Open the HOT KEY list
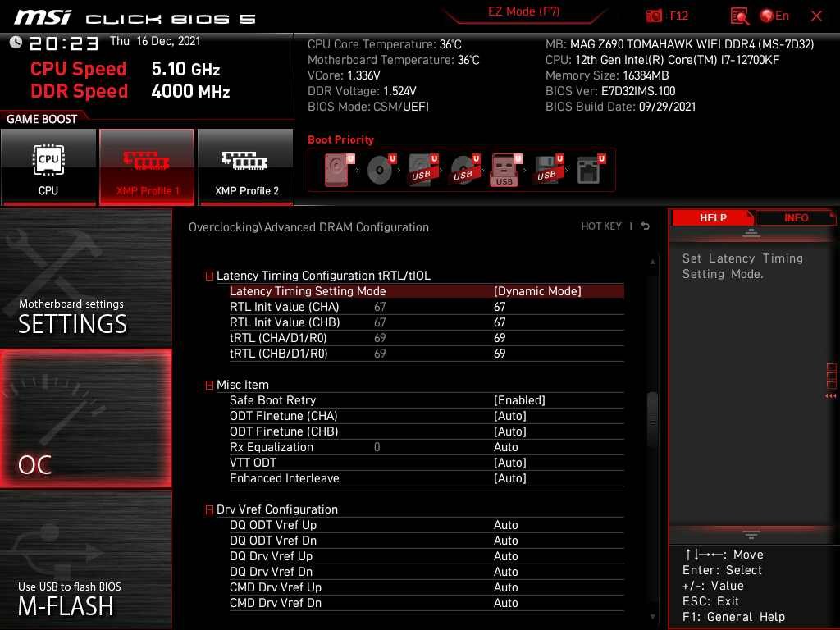840x630 pixels. 601,226
